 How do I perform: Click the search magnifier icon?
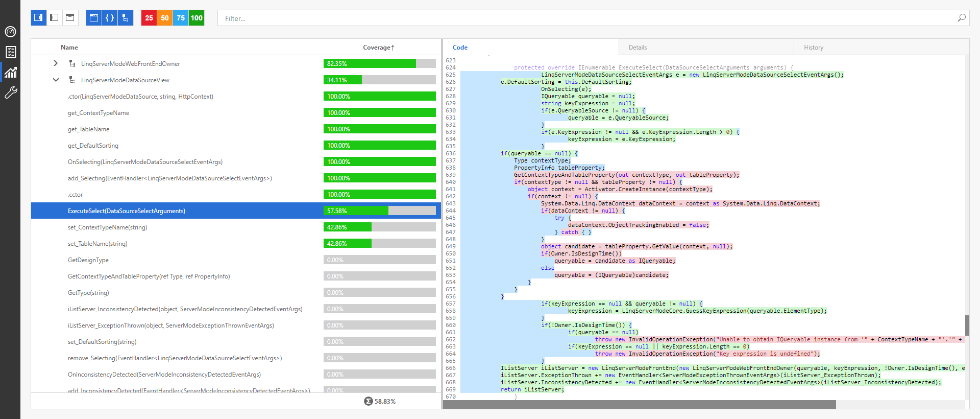tap(961, 18)
